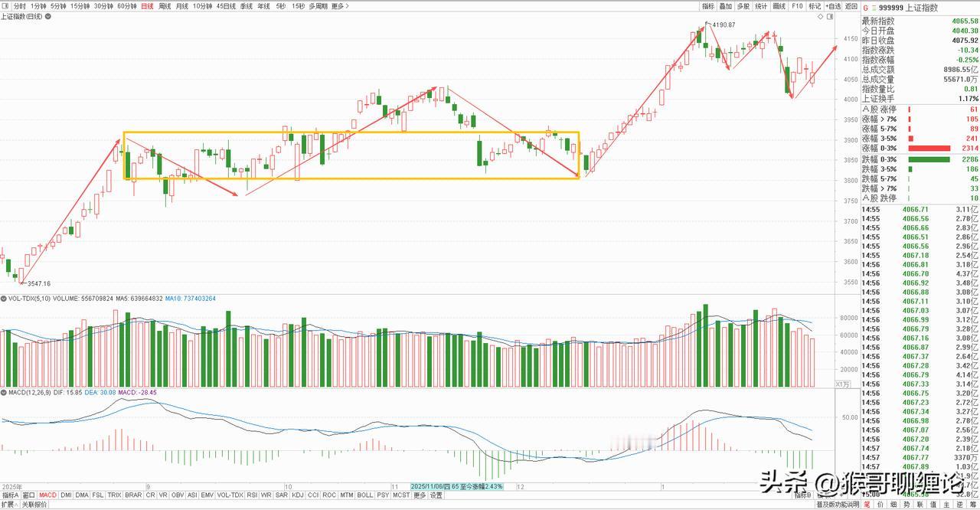Screen dimensions: 980x510
Task: Select the ROC indicator tab
Action: click(329, 495)
